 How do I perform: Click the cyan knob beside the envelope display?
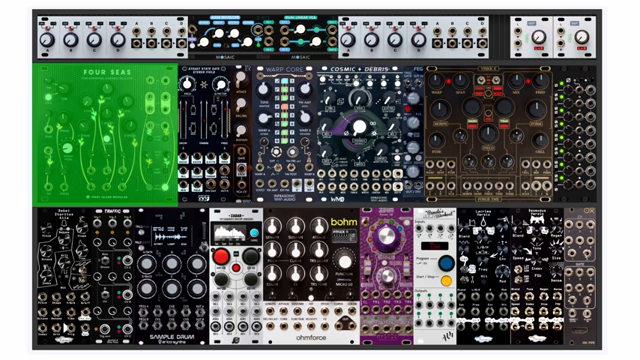point(254,233)
